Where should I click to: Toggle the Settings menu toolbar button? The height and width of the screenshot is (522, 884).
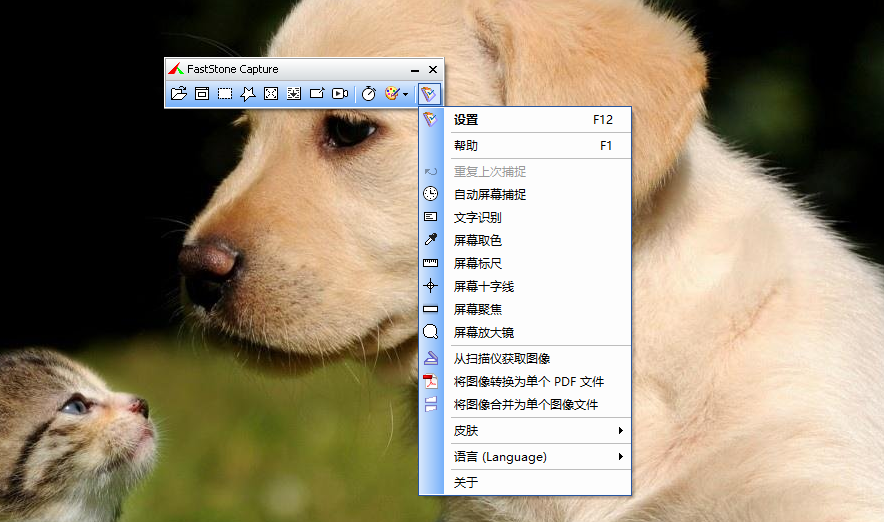click(x=428, y=94)
